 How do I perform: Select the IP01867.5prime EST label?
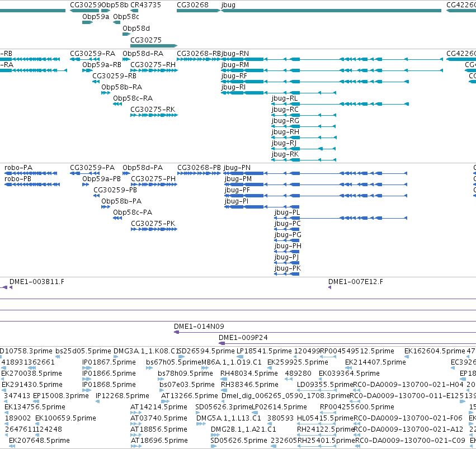pos(109,362)
